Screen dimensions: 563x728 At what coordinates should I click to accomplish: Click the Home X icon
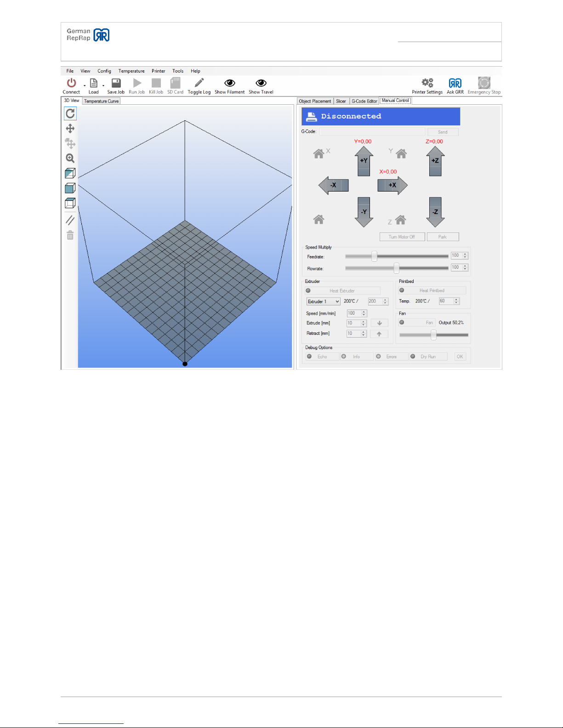(319, 154)
